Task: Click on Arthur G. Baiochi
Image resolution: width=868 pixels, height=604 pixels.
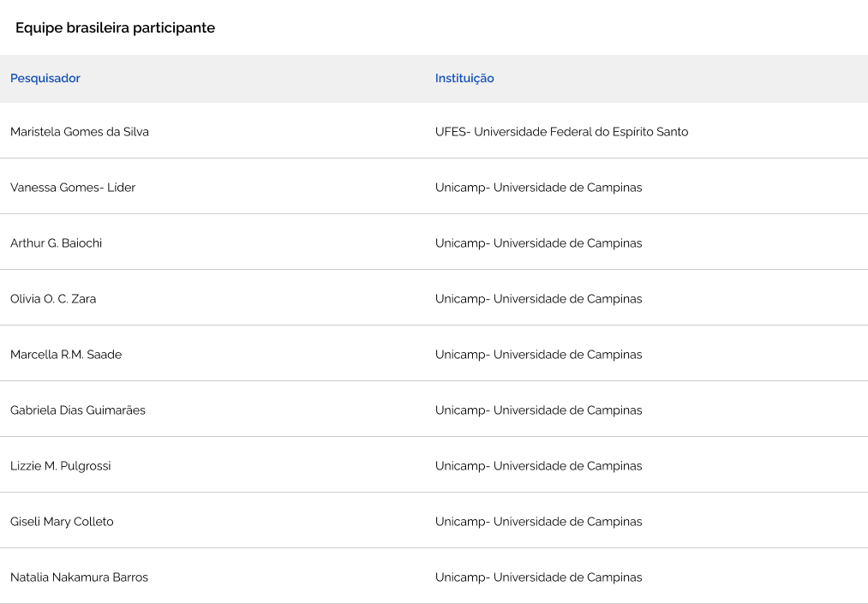Action: (x=56, y=243)
